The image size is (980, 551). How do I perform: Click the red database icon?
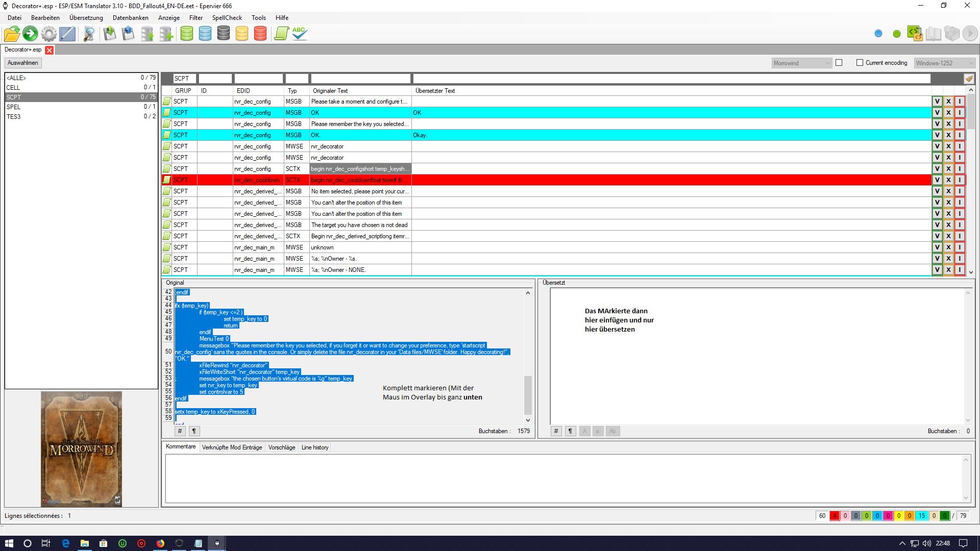click(x=260, y=34)
